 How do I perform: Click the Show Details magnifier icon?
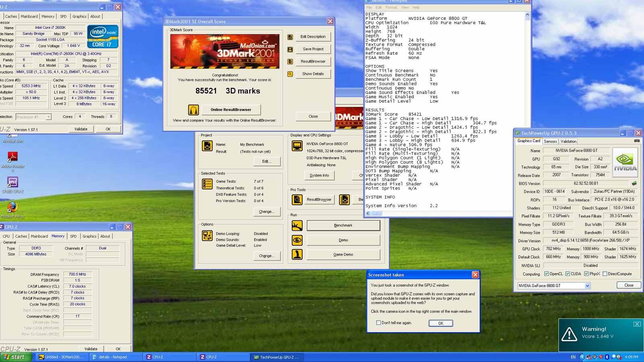pyautogui.click(x=290, y=74)
